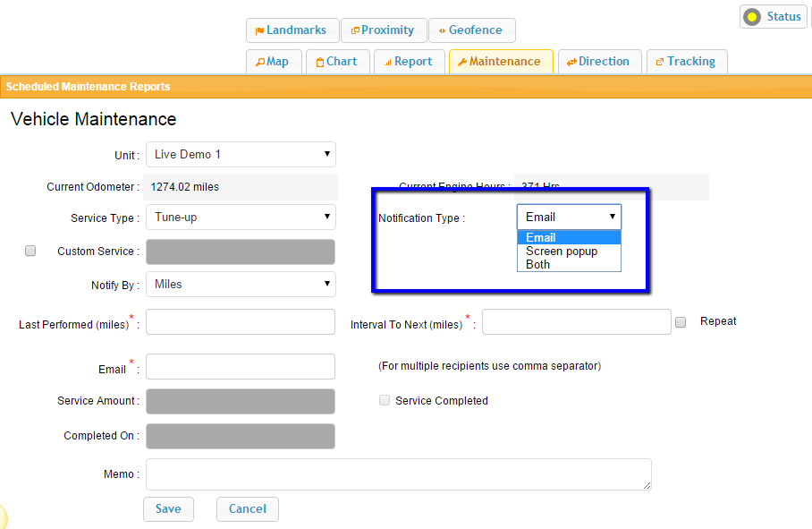This screenshot has height=529, width=812.
Task: Click the Map magnifier icon
Action: (x=260, y=62)
